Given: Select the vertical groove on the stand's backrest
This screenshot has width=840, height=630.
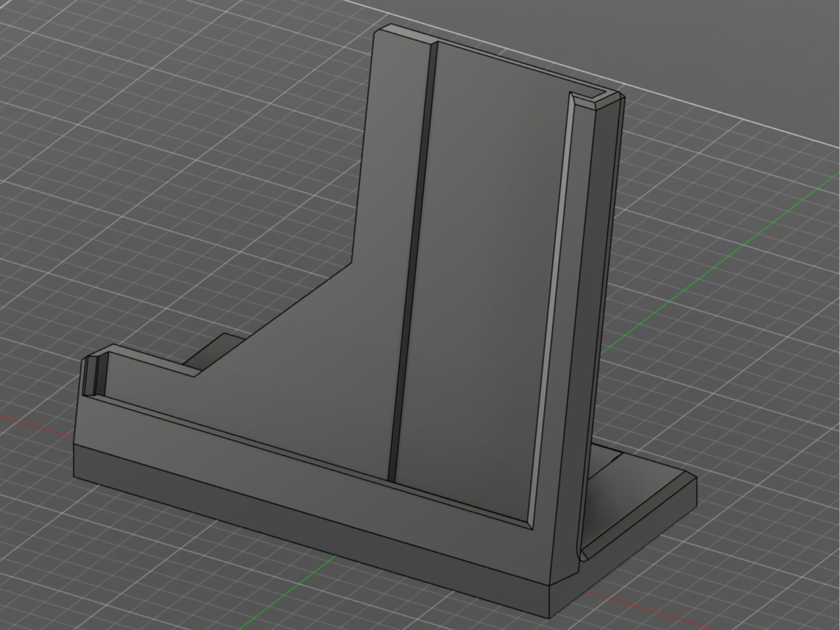Looking at the screenshot, I should [x=413, y=263].
